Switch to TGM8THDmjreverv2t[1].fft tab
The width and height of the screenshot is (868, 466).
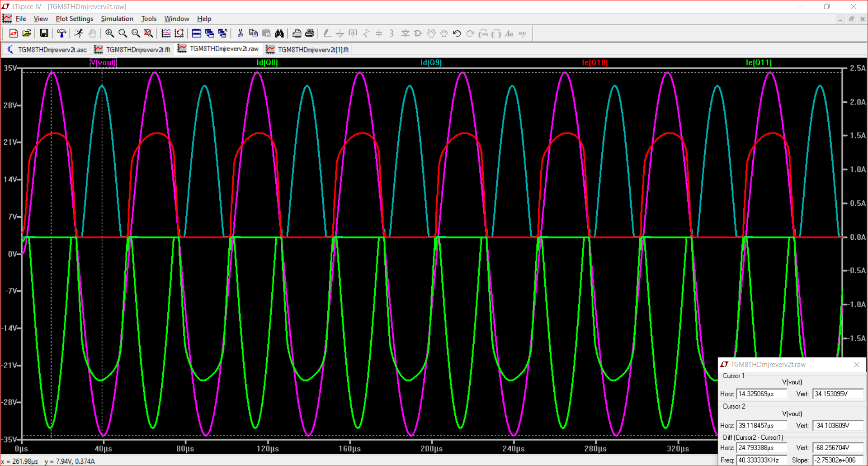(x=307, y=49)
